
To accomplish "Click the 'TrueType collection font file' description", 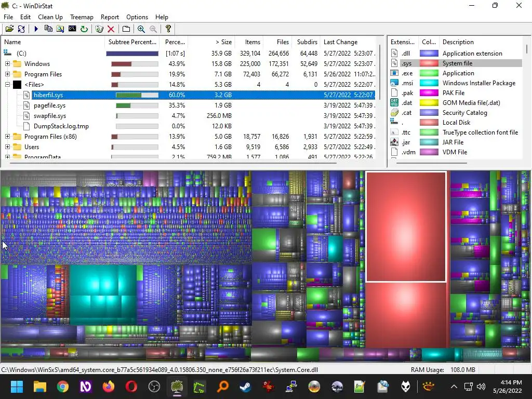I will click(480, 132).
